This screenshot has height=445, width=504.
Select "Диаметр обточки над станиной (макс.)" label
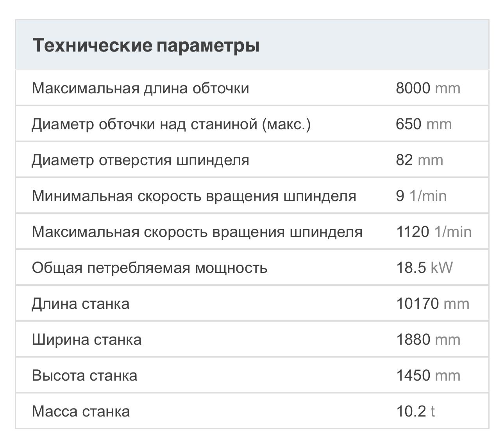click(171, 124)
